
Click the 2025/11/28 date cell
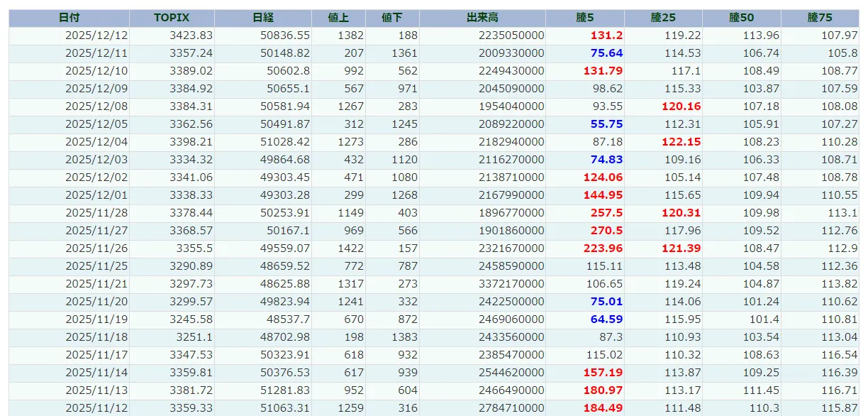[96, 213]
